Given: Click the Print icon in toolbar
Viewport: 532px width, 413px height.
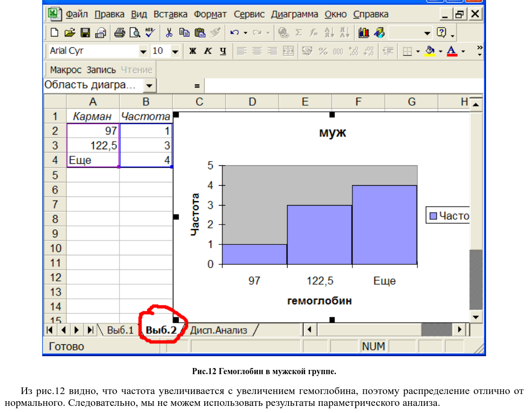Looking at the screenshot, I should 119,33.
